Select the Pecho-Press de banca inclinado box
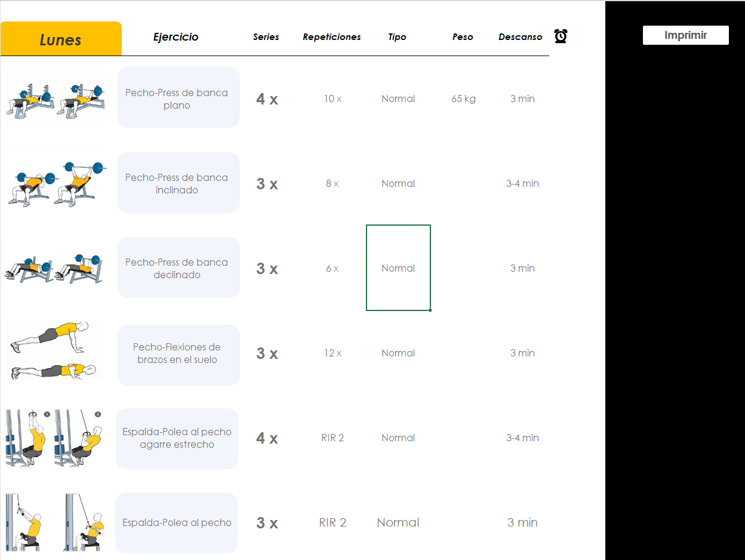This screenshot has width=745, height=560. (x=178, y=183)
